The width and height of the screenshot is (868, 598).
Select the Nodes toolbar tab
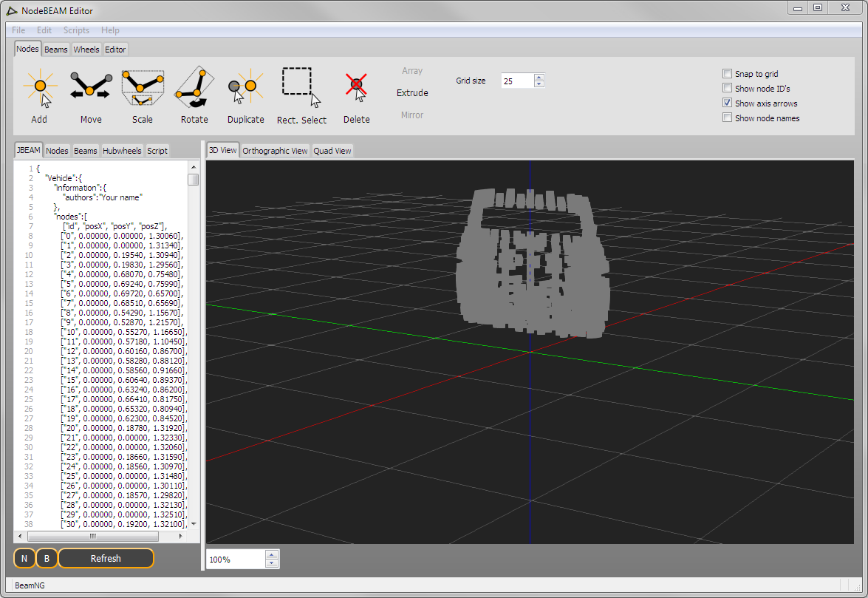pos(27,49)
